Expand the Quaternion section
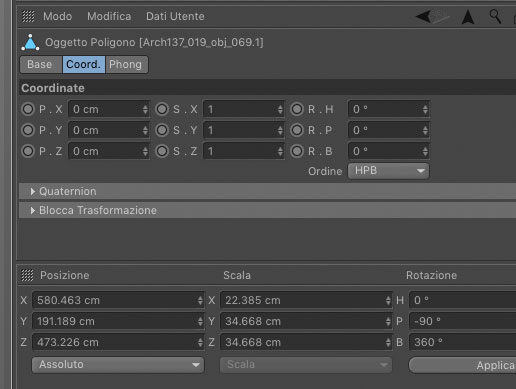Image resolution: width=516 pixels, height=389 pixels. [x=267, y=191]
